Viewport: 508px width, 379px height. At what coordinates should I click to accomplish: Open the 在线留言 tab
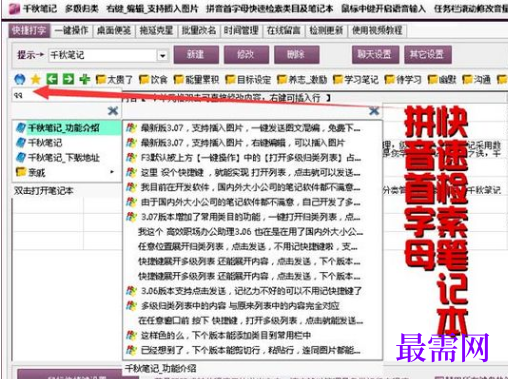[x=284, y=31]
